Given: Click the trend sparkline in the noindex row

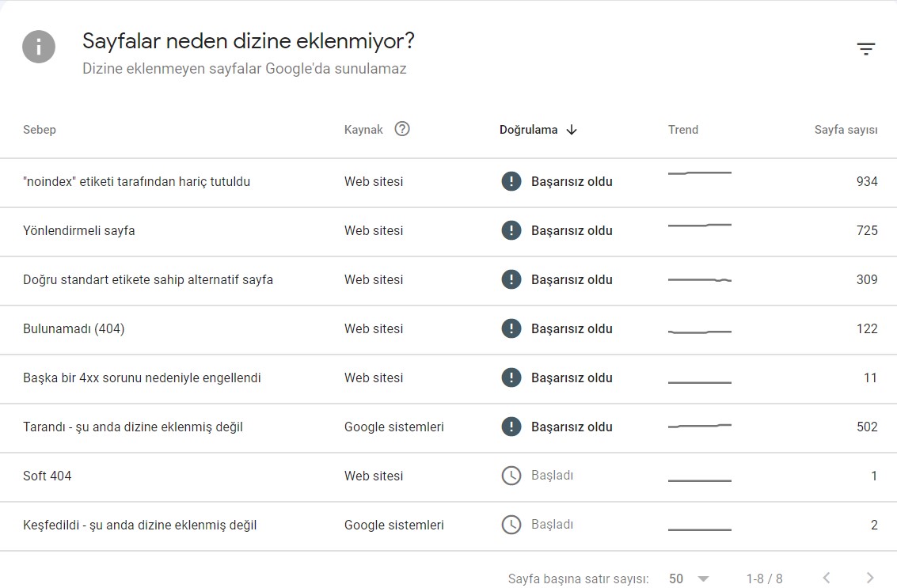Looking at the screenshot, I should (x=700, y=173).
